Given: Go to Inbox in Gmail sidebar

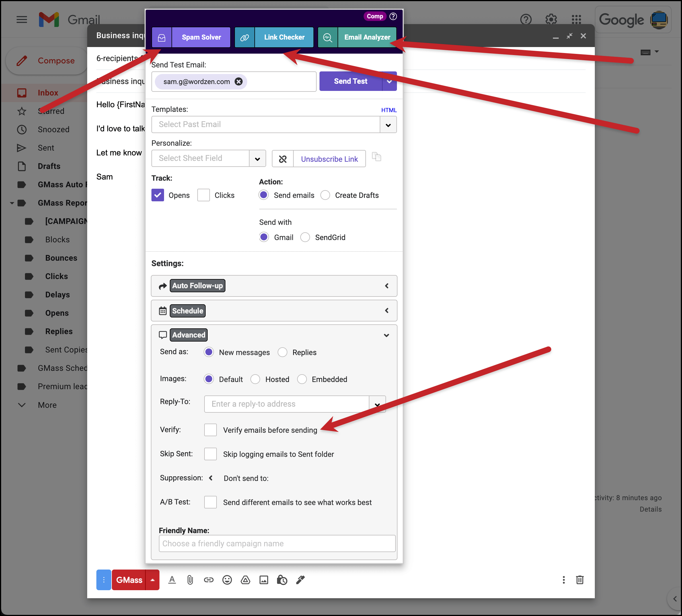Looking at the screenshot, I should (48, 93).
